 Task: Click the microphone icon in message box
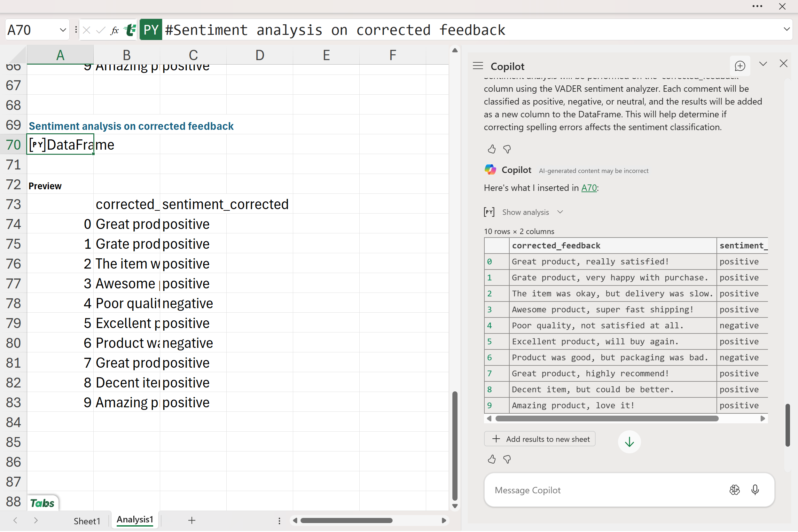tap(755, 490)
